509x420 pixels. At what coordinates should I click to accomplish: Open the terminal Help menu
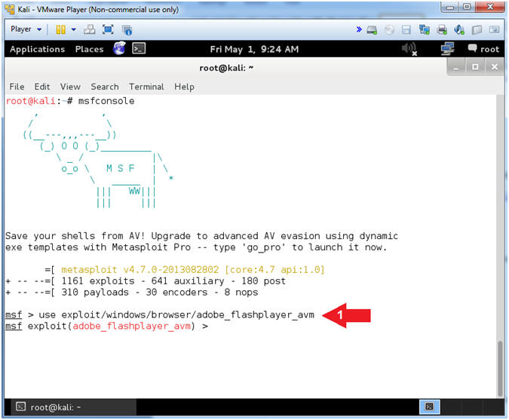[184, 87]
